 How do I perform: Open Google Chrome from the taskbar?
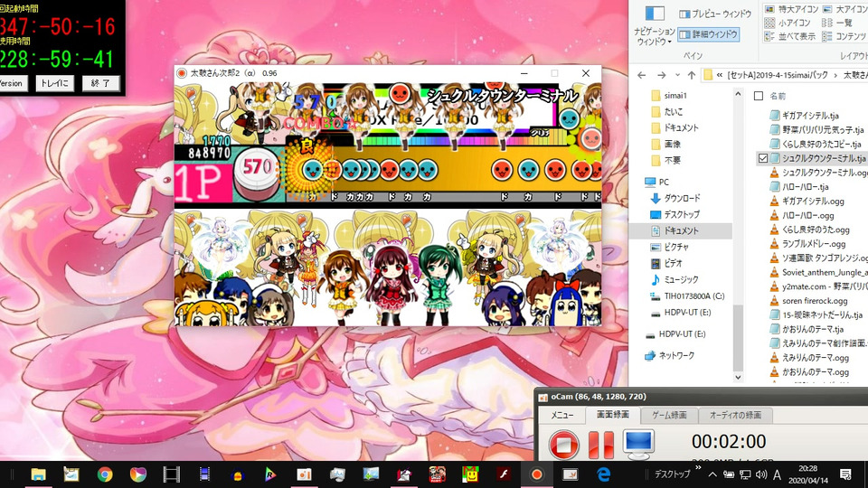pyautogui.click(x=105, y=474)
